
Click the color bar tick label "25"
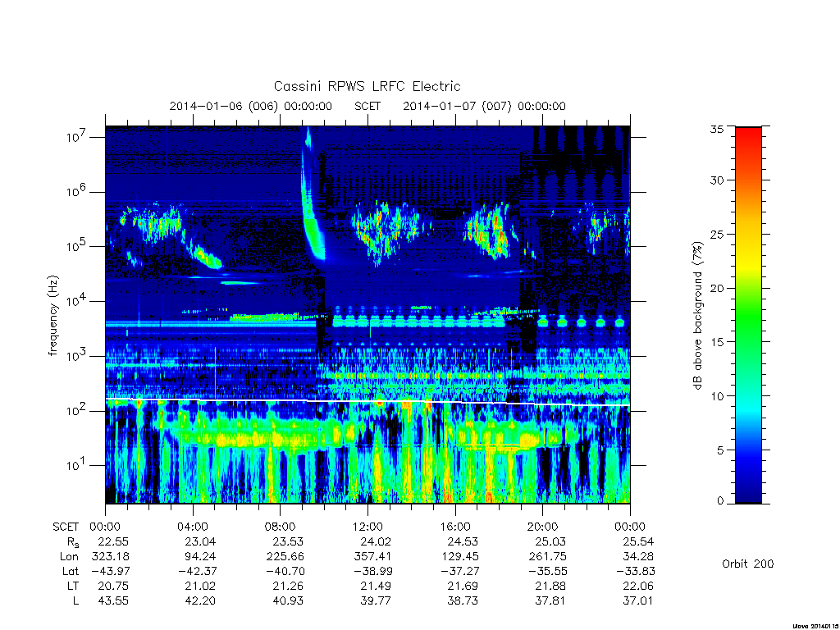point(717,235)
